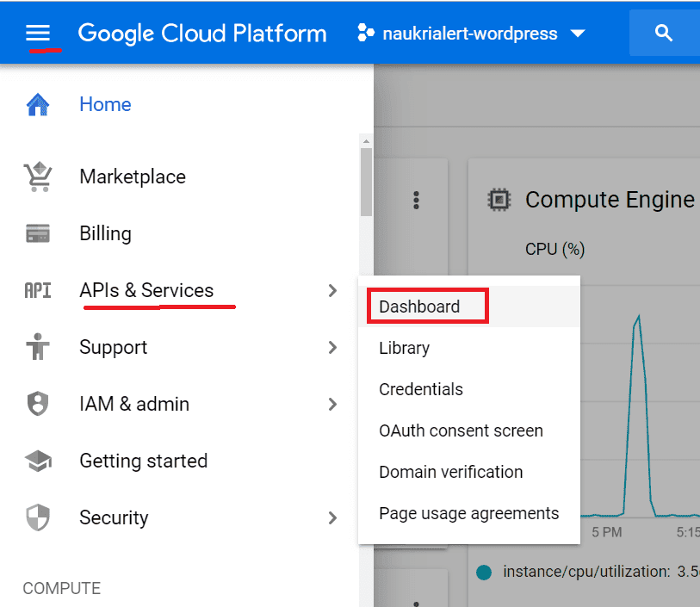Click the search magnifier button
This screenshot has width=700, height=607.
pos(663,34)
